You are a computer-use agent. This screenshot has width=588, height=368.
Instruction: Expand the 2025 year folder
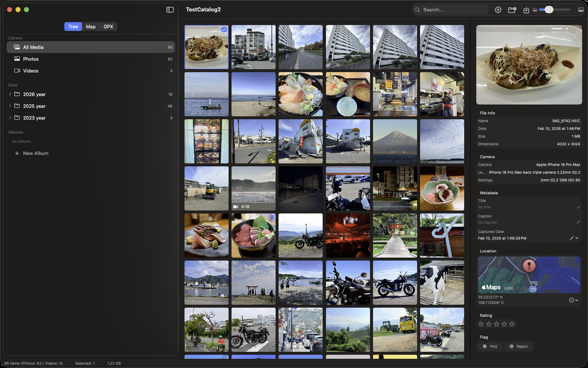click(x=10, y=106)
